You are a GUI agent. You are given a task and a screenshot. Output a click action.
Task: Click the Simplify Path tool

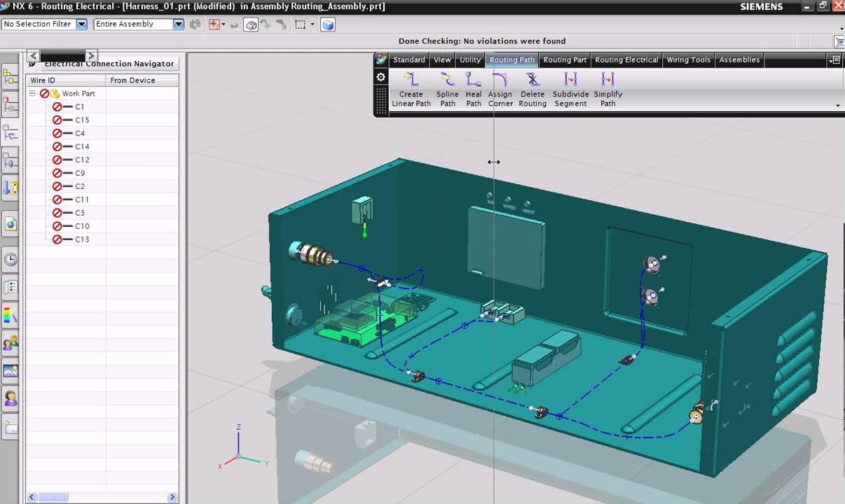pyautogui.click(x=607, y=90)
